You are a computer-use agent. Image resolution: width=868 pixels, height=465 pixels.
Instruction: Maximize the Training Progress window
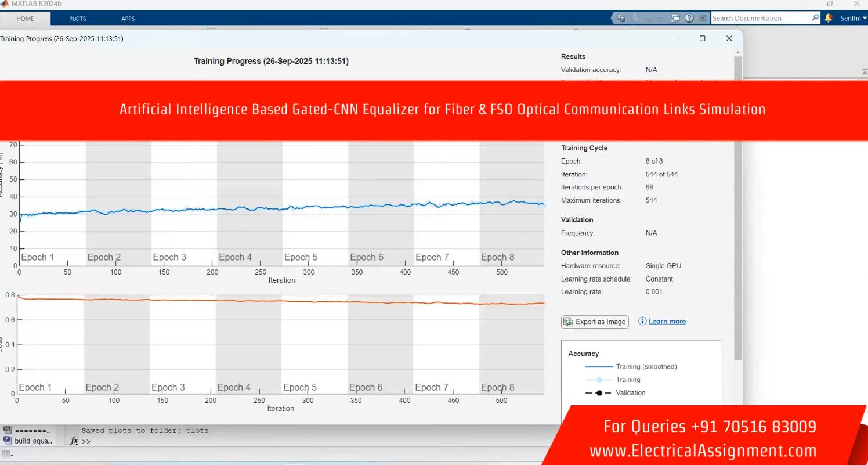click(702, 38)
